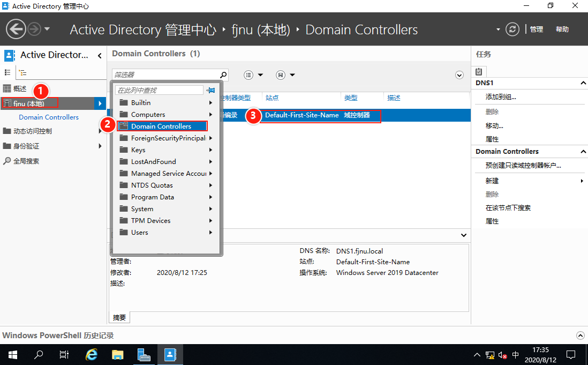588x365 pixels.
Task: Collapse the DNS1 tasks section
Action: 583,83
